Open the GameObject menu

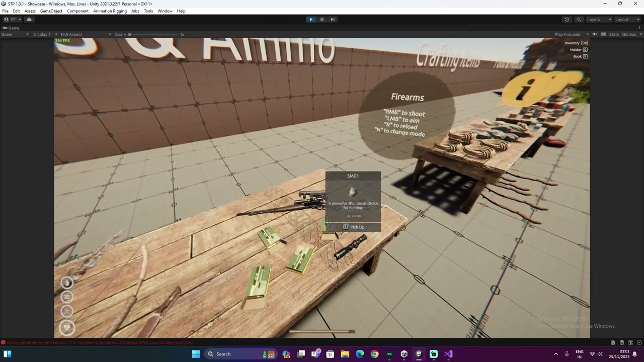[51, 11]
